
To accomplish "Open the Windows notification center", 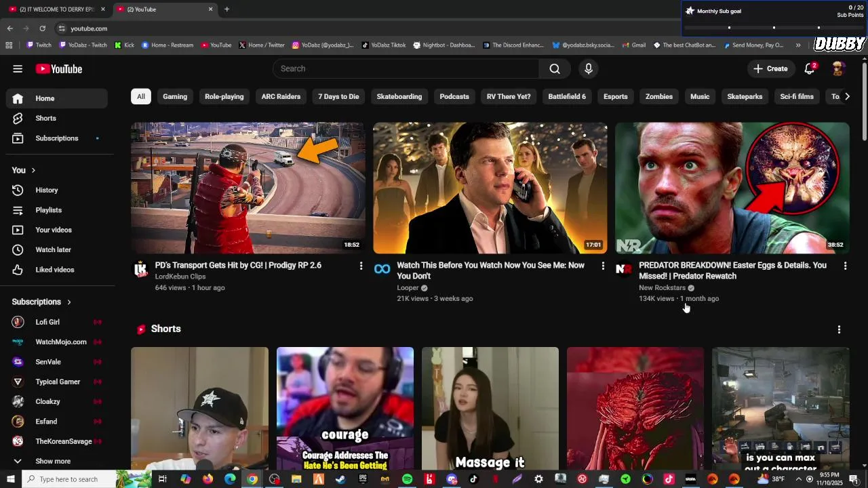I will (x=854, y=479).
